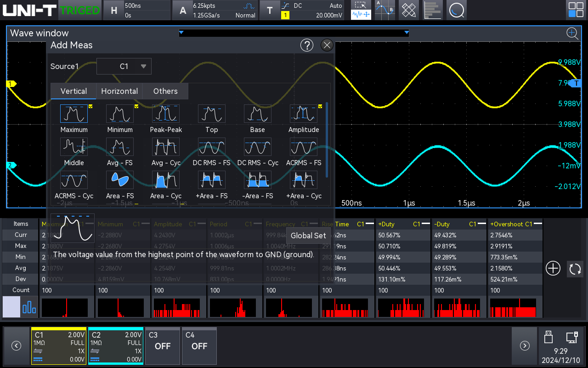The image size is (588, 368).
Task: Click the clock showing 9:29
Action: coord(560,351)
